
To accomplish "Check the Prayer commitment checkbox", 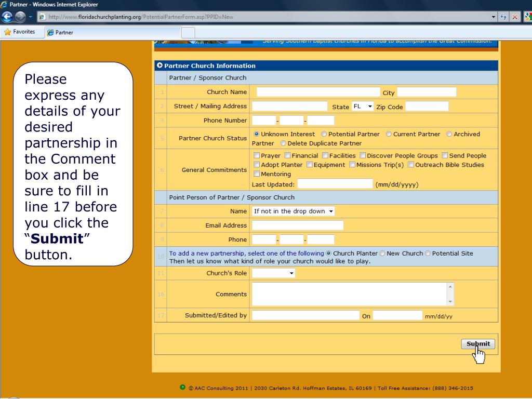I will pyautogui.click(x=257, y=155).
